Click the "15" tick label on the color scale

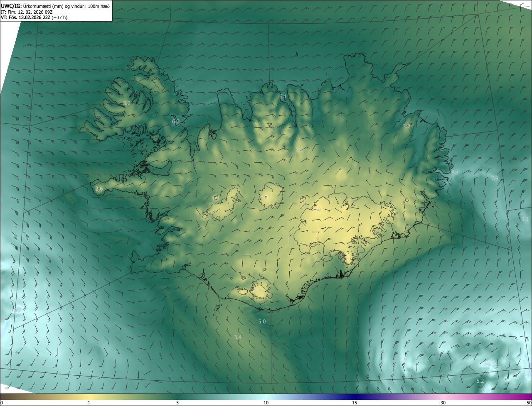point(355,403)
